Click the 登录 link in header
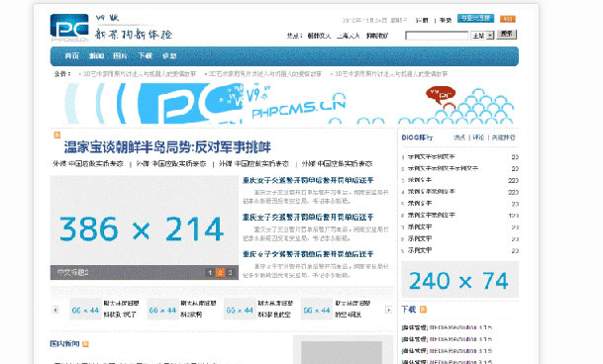 (x=446, y=20)
